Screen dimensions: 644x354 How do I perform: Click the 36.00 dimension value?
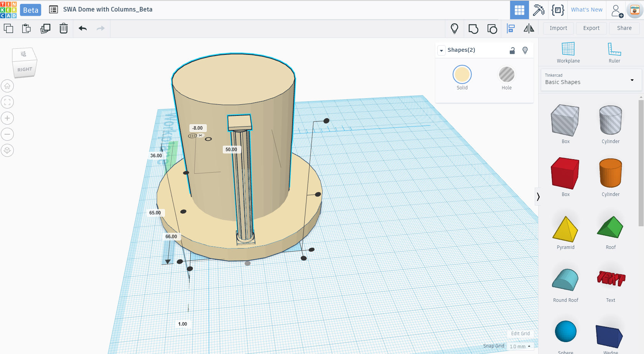[x=156, y=156]
